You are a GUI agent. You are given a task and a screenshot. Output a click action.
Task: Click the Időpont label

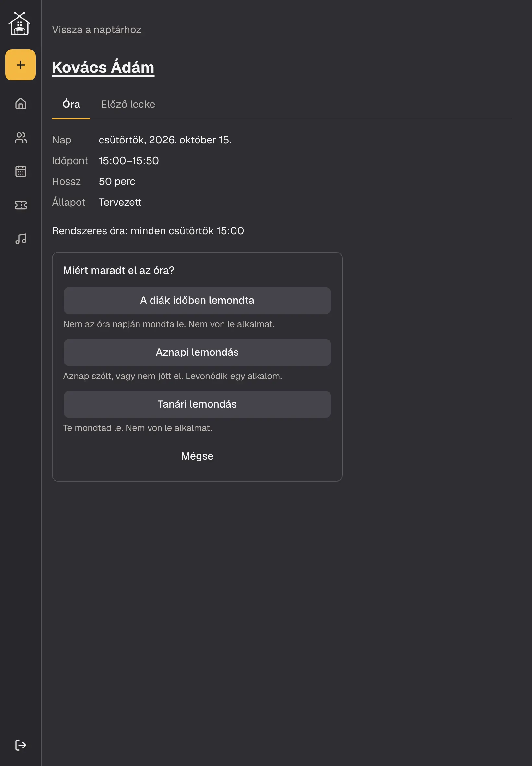[x=70, y=161]
